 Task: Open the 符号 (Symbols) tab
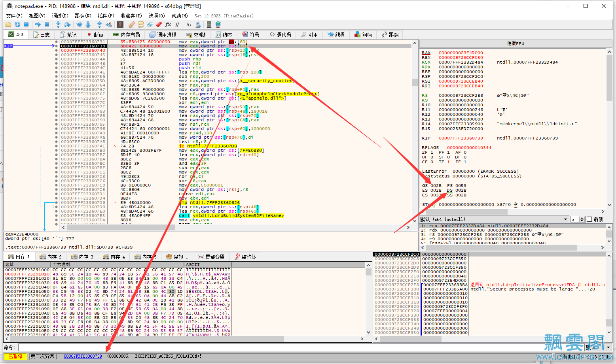click(251, 35)
